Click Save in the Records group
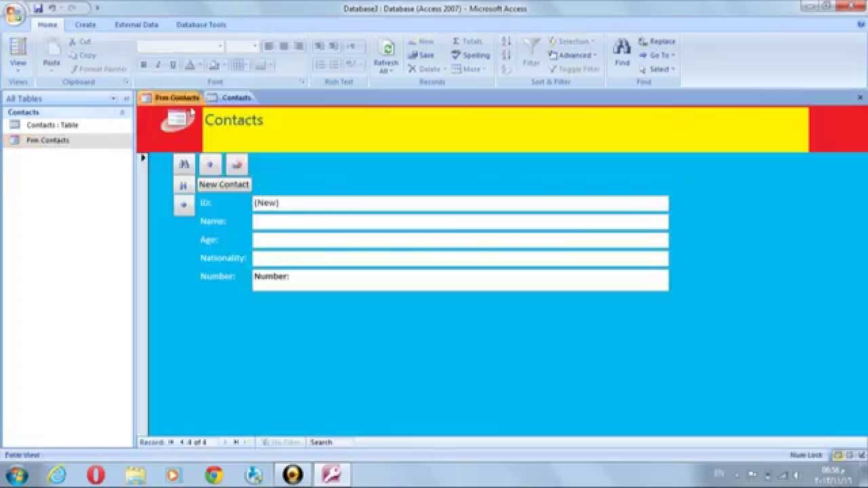 [x=421, y=55]
